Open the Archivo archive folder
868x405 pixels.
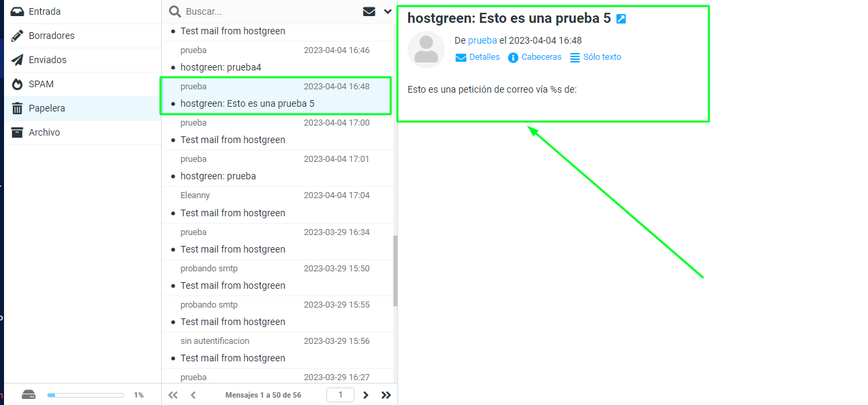tap(44, 132)
